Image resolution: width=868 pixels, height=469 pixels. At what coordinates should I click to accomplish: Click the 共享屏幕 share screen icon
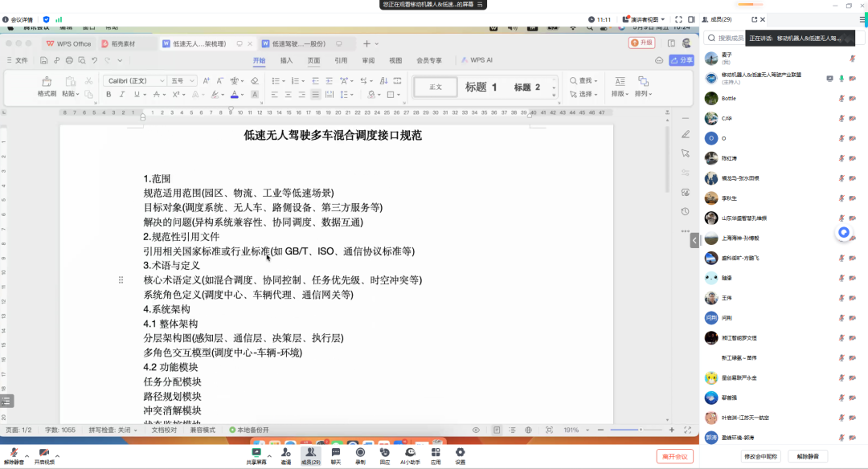point(256,455)
